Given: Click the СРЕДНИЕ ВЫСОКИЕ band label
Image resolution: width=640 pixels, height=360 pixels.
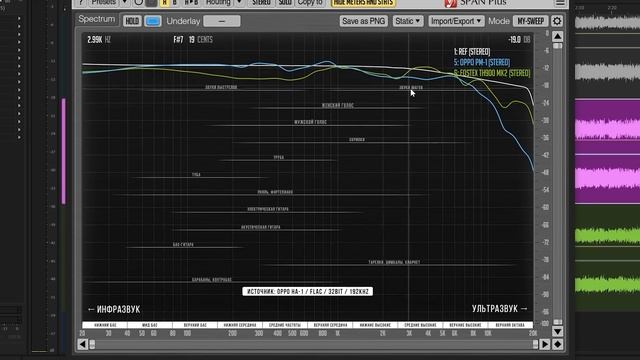Looking at the screenshot, I should [420, 325].
